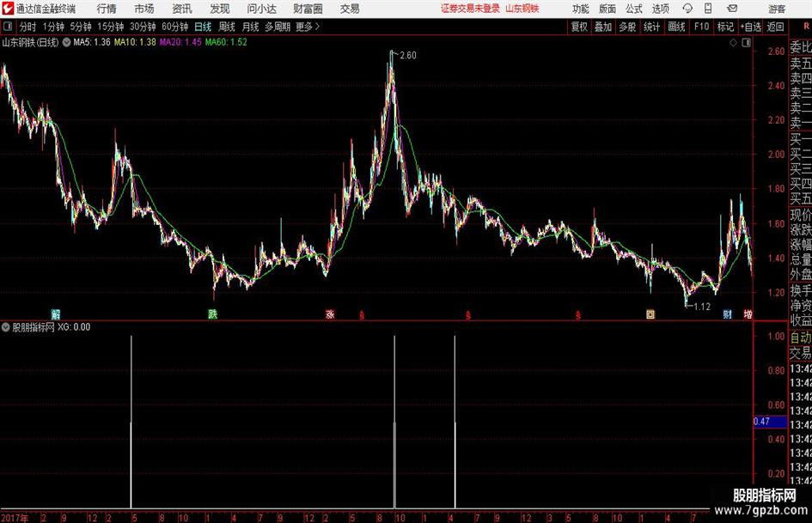Click the 2.60 high price label

coord(408,56)
